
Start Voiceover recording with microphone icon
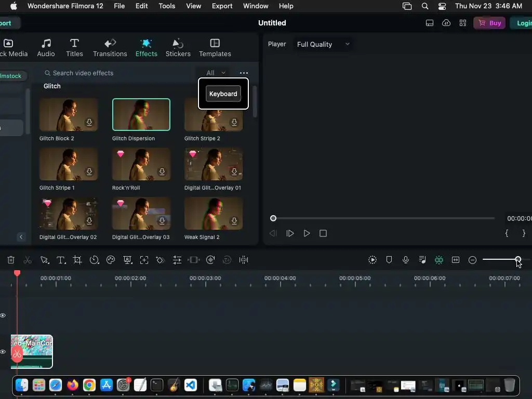(x=405, y=260)
